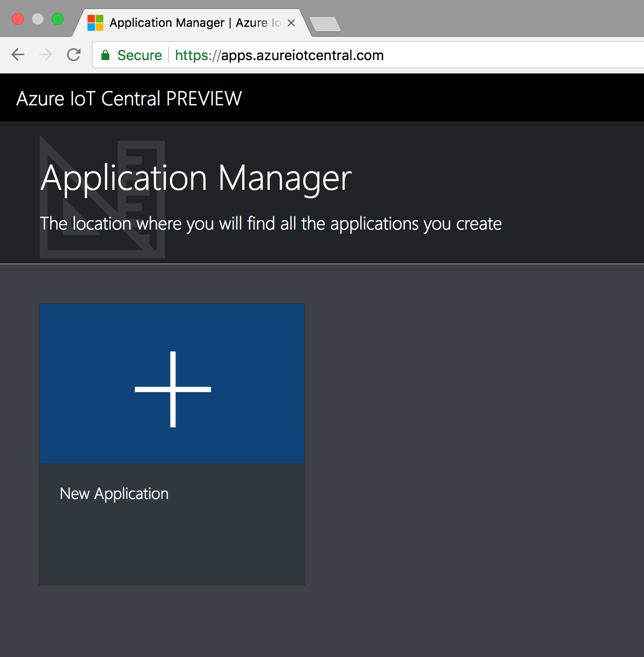The image size is (644, 657).
Task: Click the 'Secure' label in the address bar
Action: (x=140, y=55)
